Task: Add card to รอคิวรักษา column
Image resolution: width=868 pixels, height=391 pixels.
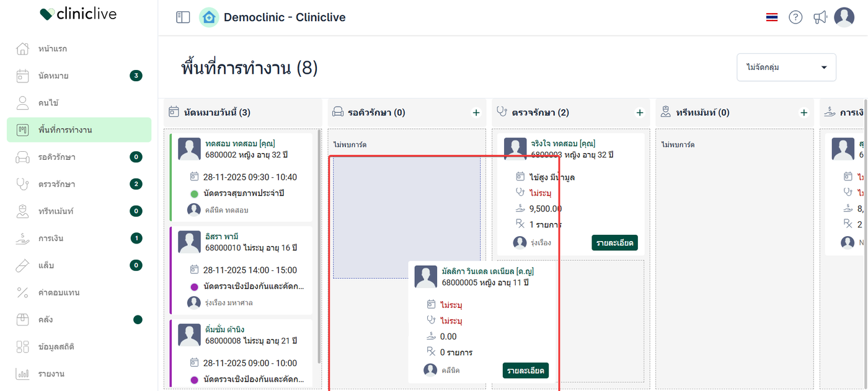Action: (x=476, y=113)
